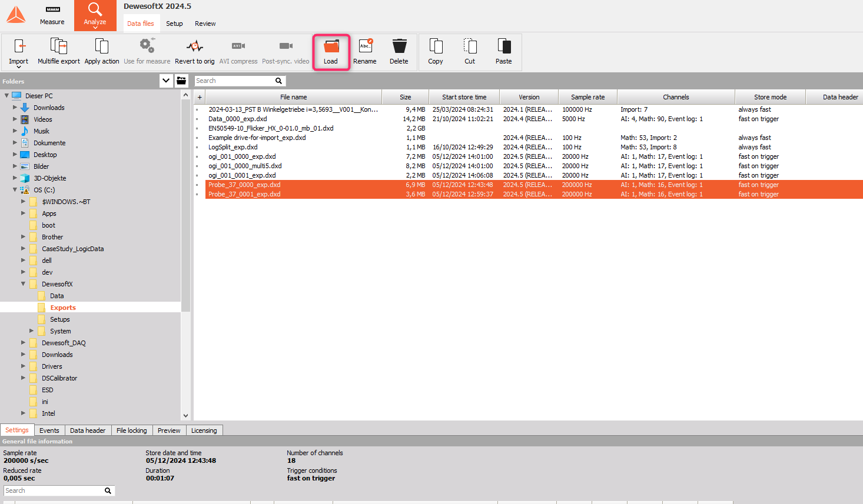This screenshot has height=504, width=863.
Task: Select file EN50549-10_Flicker_HX_0-01.0_mb_01.dxd
Action: pos(271,128)
